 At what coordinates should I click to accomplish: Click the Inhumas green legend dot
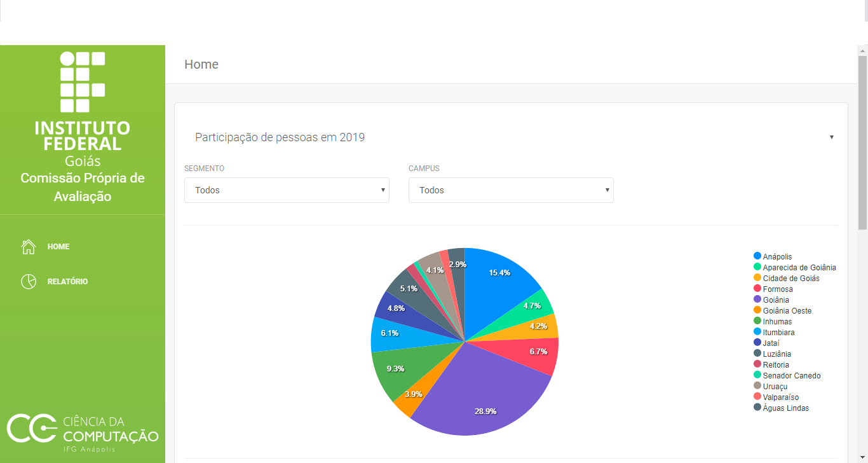click(x=757, y=321)
